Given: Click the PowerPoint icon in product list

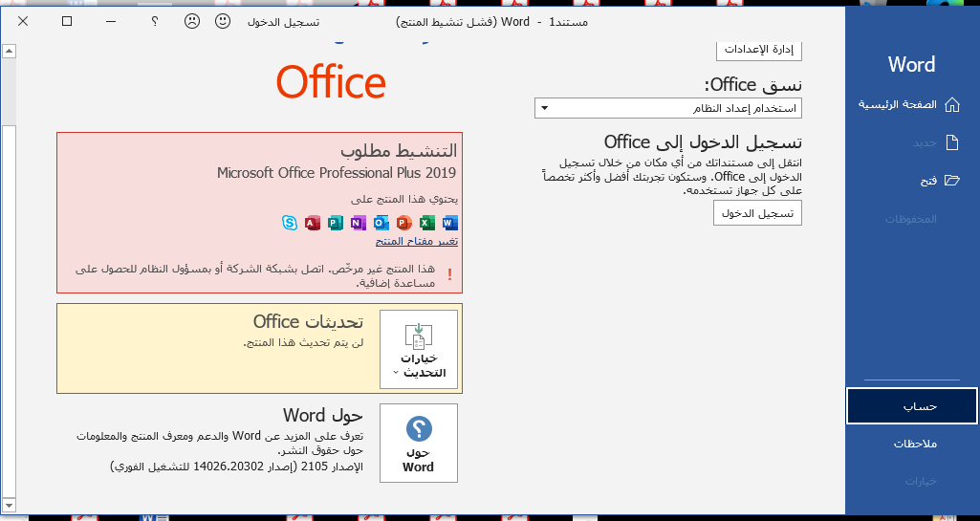Looking at the screenshot, I should [404, 223].
